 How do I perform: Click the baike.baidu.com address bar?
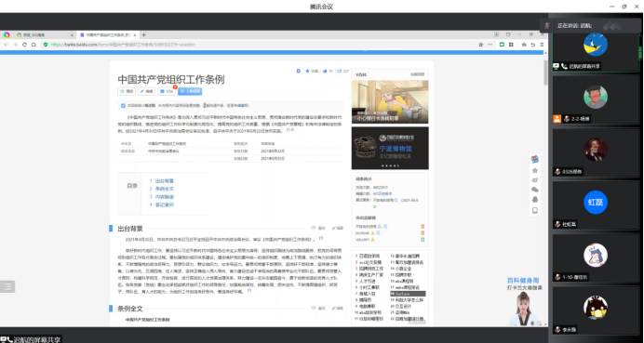click(x=262, y=45)
